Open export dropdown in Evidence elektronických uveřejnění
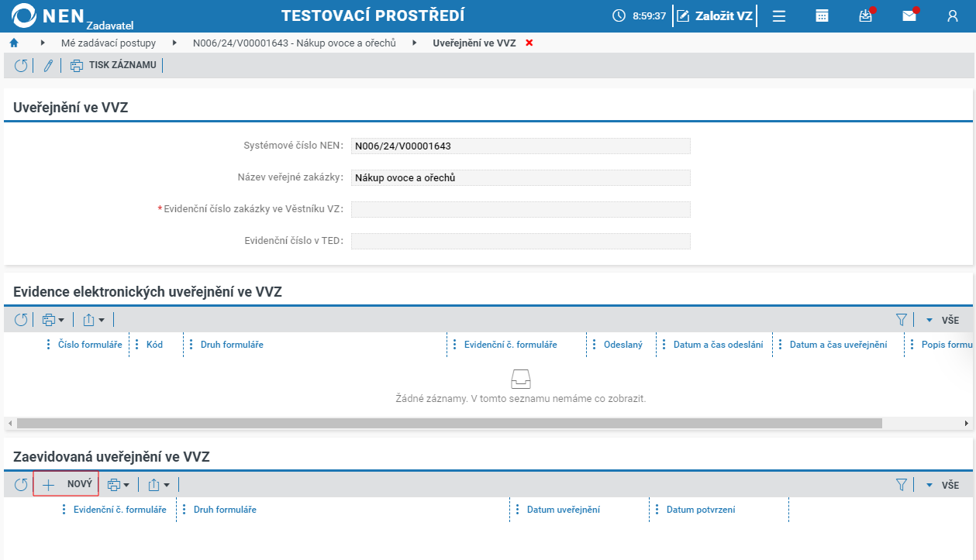Image resolution: width=976 pixels, height=560 pixels. (94, 320)
